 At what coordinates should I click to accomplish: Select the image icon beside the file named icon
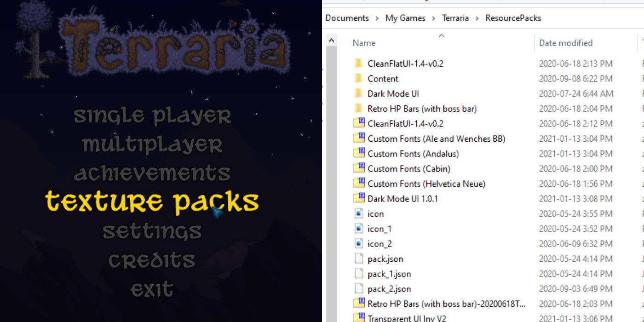tap(359, 213)
